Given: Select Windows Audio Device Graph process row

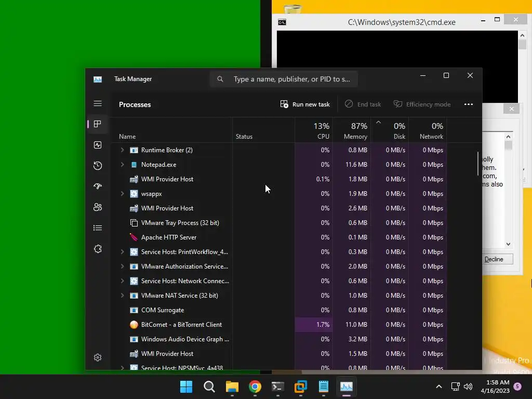Looking at the screenshot, I should click(x=279, y=339).
